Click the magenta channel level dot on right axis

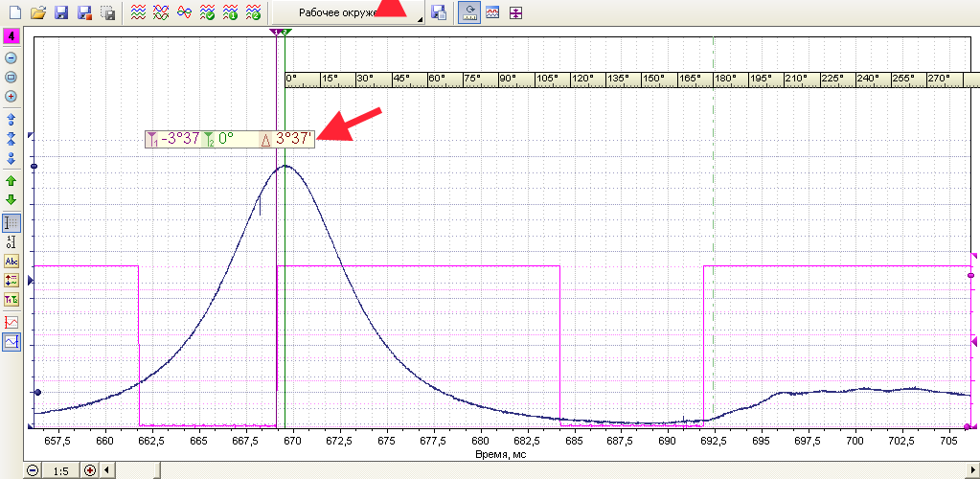[970, 275]
